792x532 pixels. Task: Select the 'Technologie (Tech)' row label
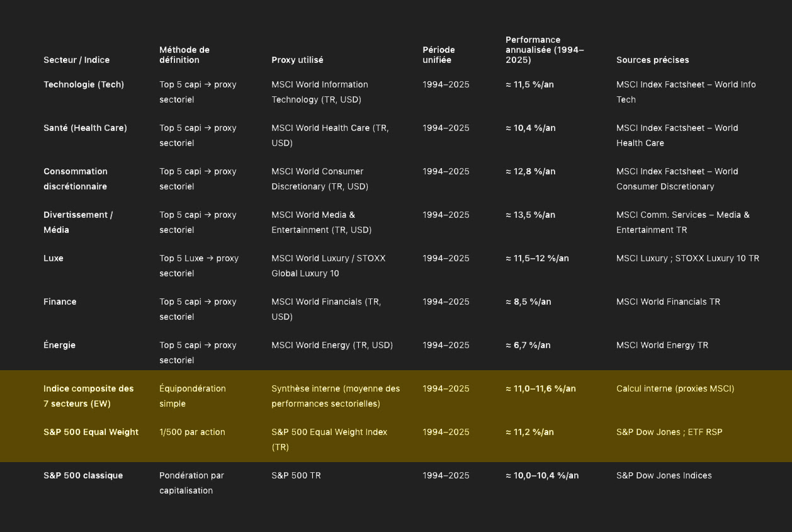(x=84, y=84)
